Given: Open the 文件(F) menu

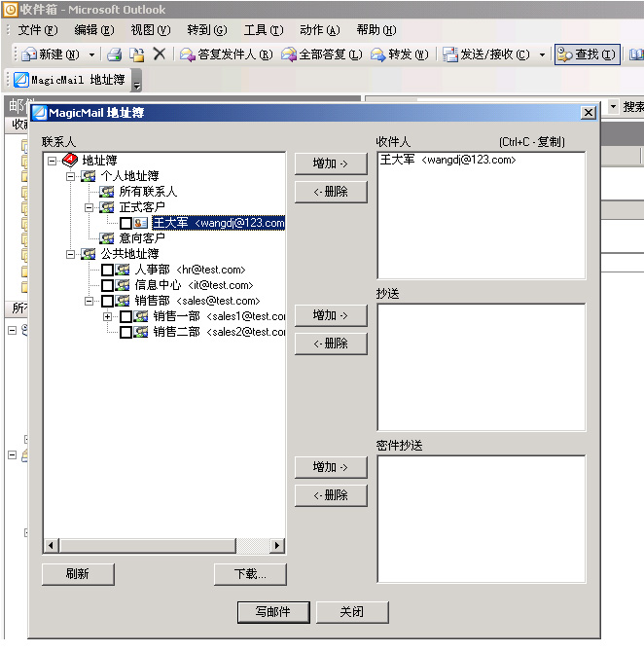Looking at the screenshot, I should tap(38, 30).
